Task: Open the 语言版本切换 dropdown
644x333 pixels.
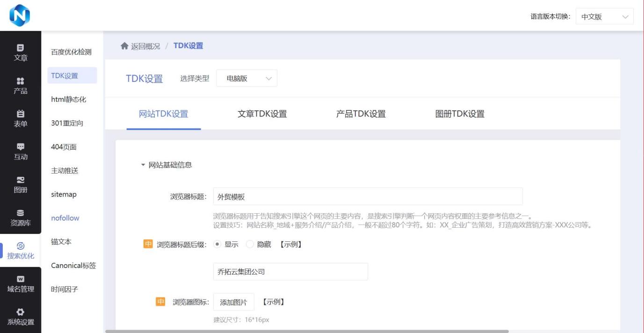Action: [x=604, y=17]
